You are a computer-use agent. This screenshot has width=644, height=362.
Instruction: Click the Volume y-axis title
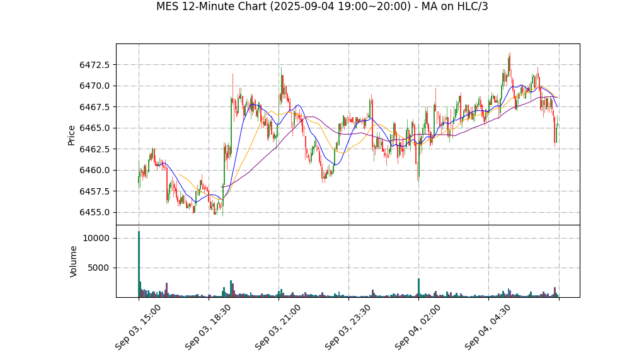(73, 261)
